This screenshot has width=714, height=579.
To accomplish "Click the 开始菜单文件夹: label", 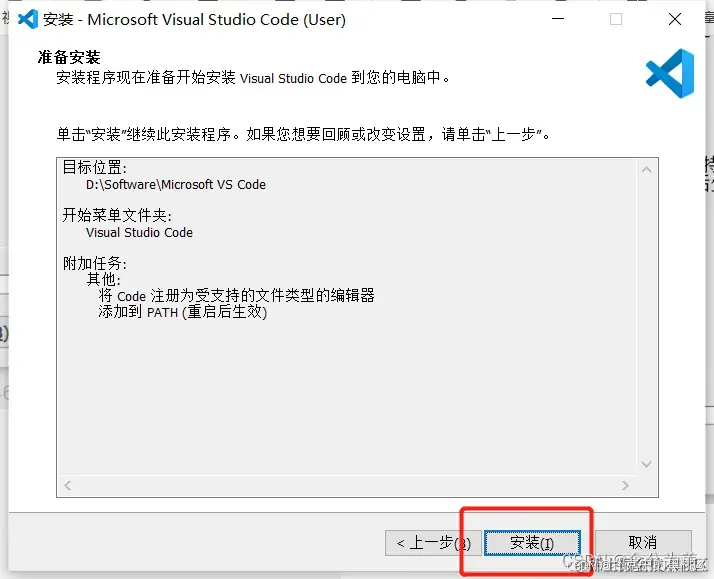I will coord(117,215).
